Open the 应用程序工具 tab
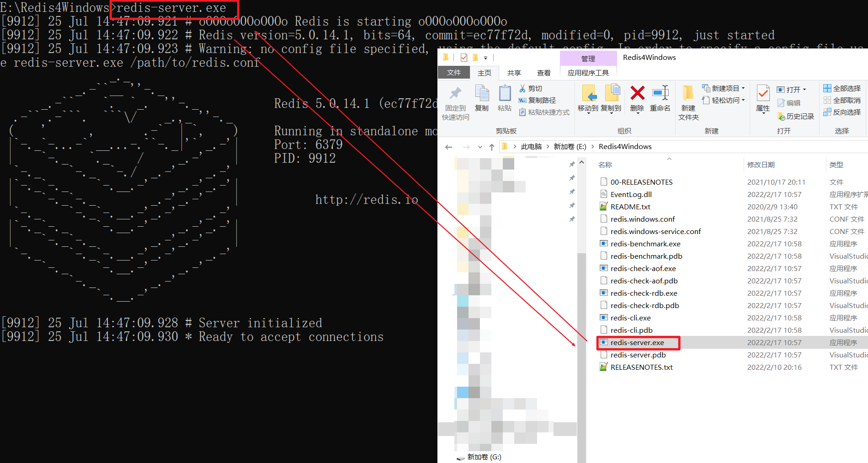Screen dimensions: 868x463 588,73
